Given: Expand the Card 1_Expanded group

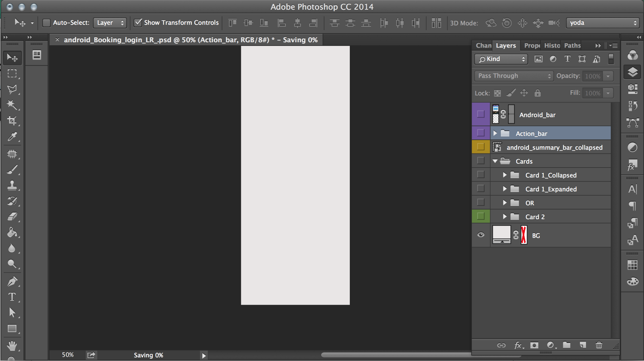Looking at the screenshot, I should 505,189.
